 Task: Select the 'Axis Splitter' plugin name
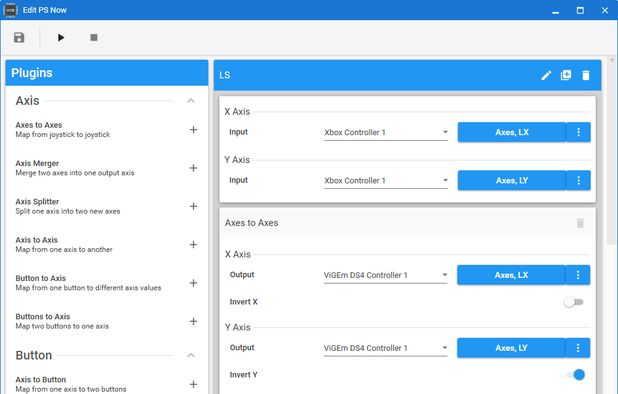(x=37, y=201)
